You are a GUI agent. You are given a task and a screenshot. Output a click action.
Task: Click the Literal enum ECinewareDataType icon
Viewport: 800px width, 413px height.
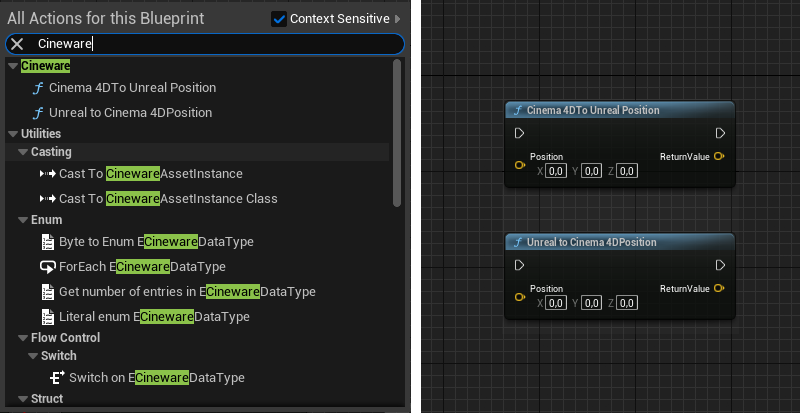[x=47, y=317]
